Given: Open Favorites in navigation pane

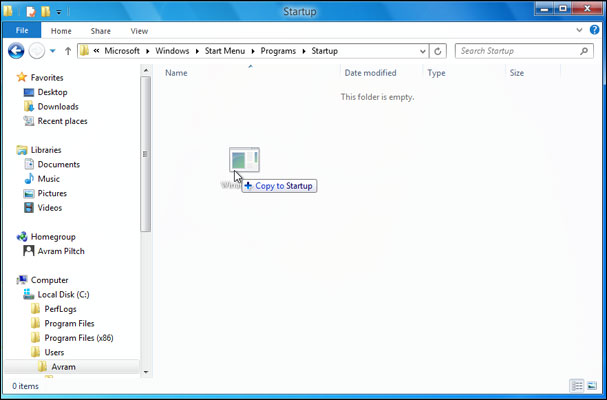Looking at the screenshot, I should 47,78.
